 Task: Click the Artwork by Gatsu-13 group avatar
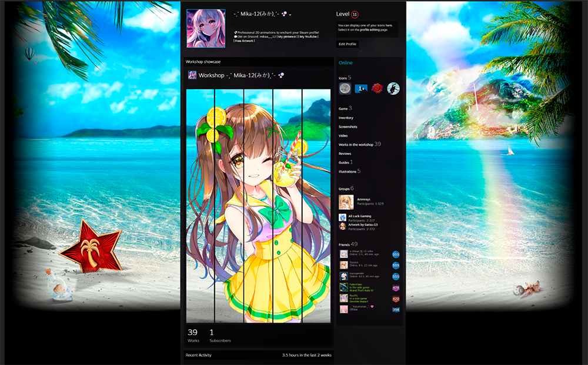coord(342,226)
